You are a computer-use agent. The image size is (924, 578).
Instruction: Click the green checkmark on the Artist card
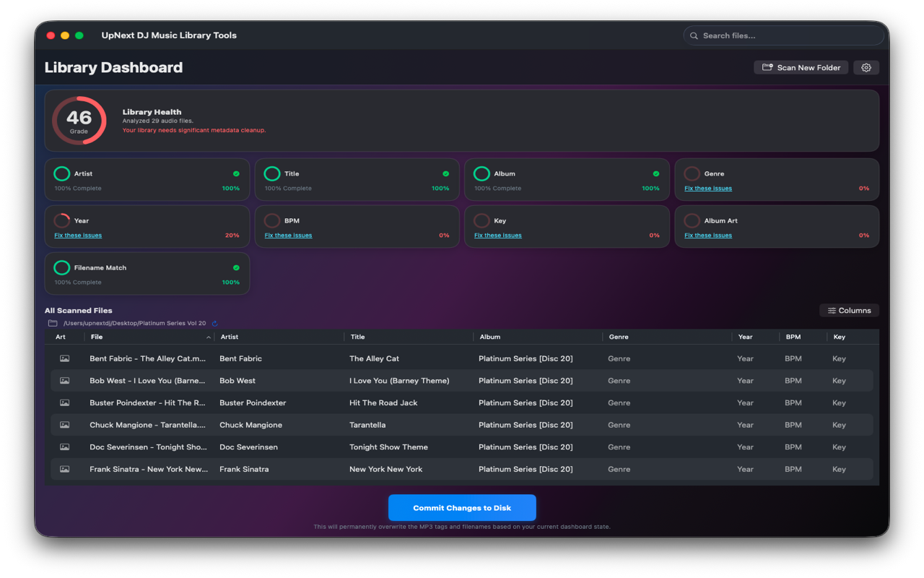235,173
